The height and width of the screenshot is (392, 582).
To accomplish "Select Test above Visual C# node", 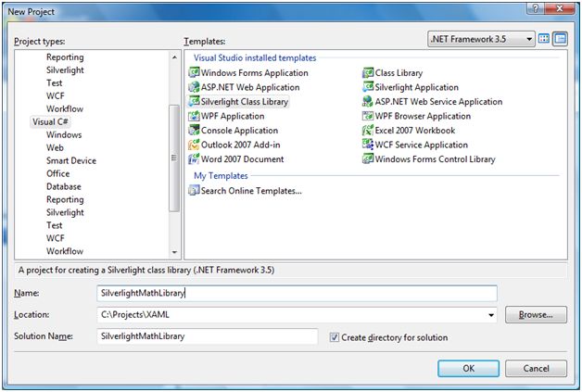I will point(54,82).
